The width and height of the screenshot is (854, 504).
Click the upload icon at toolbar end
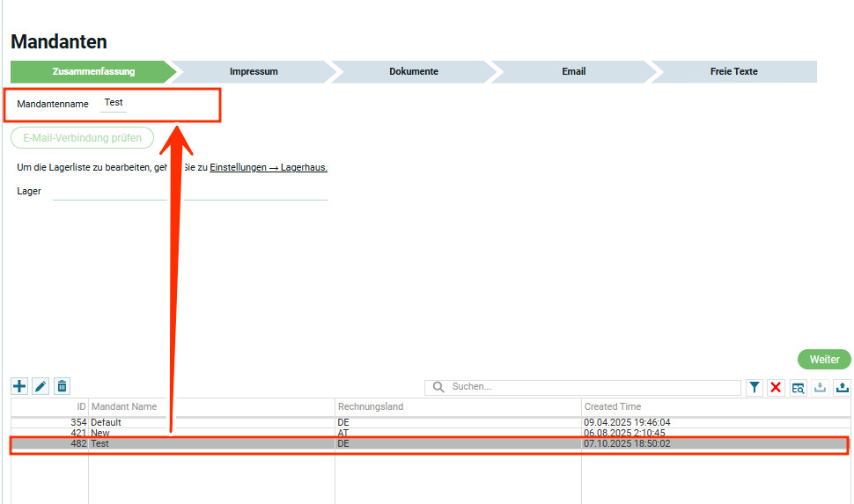(x=842, y=388)
